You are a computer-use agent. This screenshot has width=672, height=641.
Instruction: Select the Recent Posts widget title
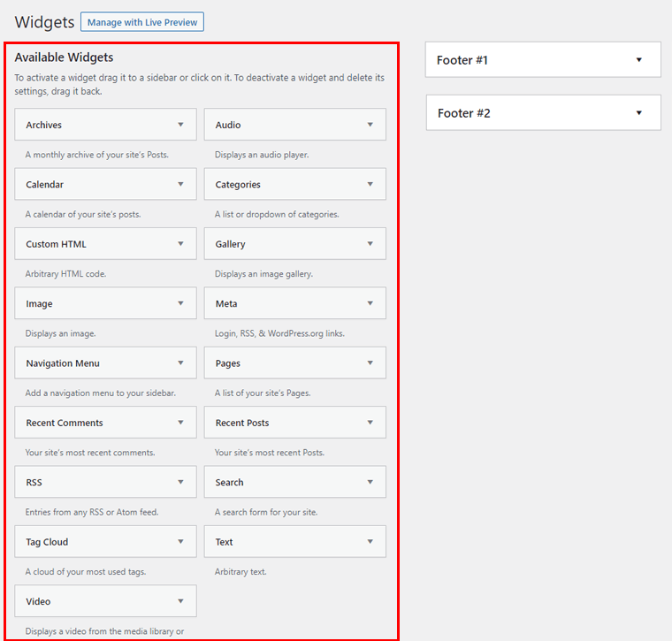[x=242, y=423]
